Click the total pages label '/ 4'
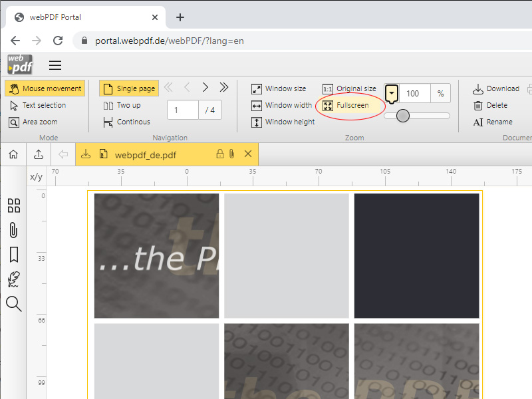This screenshot has width=532, height=399. [x=210, y=110]
